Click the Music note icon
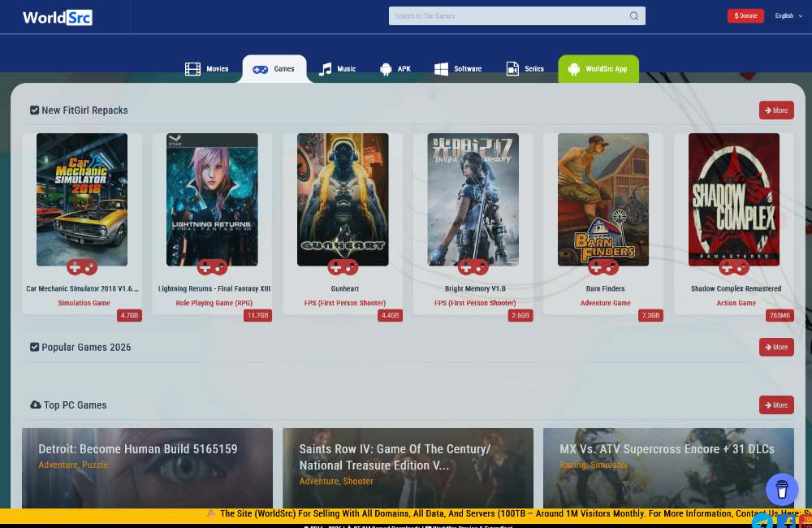Viewport: 812px width, 528px height. 326,69
